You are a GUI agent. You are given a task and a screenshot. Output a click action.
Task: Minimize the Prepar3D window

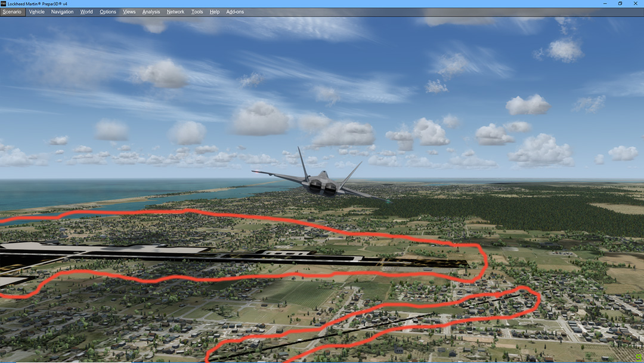pos(605,4)
